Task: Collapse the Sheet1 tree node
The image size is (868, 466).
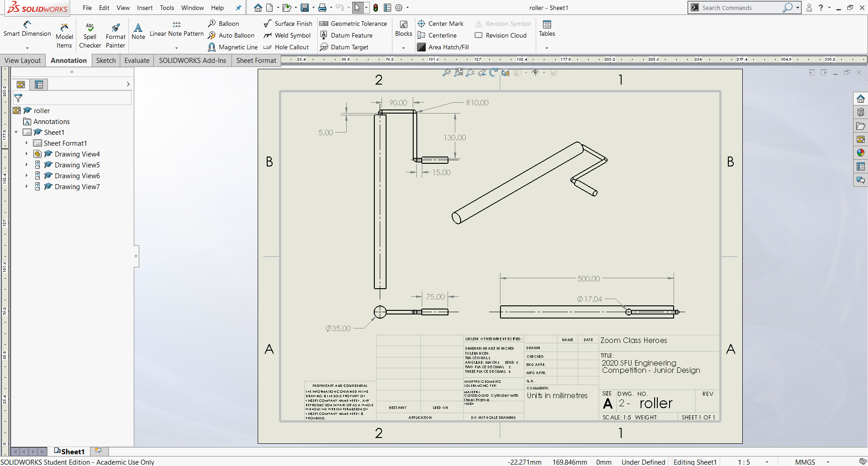Action: (16, 133)
